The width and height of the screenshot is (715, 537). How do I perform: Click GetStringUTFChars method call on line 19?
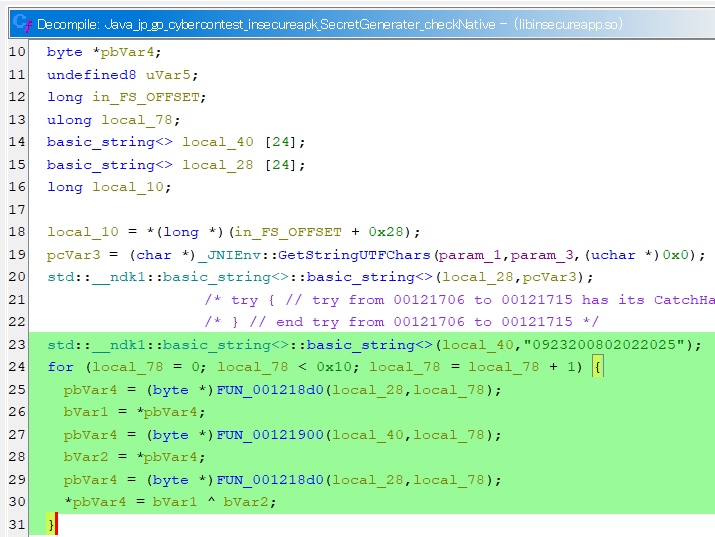pos(354,255)
